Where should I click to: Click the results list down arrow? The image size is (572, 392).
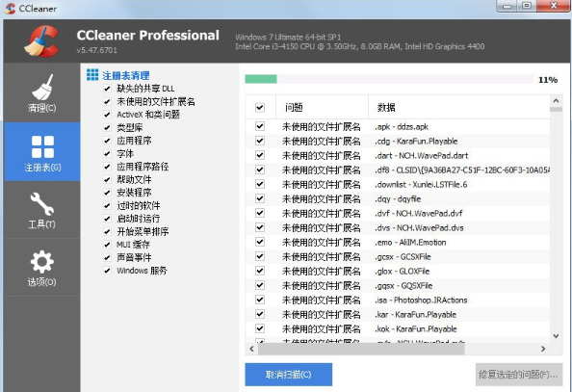[x=556, y=336]
